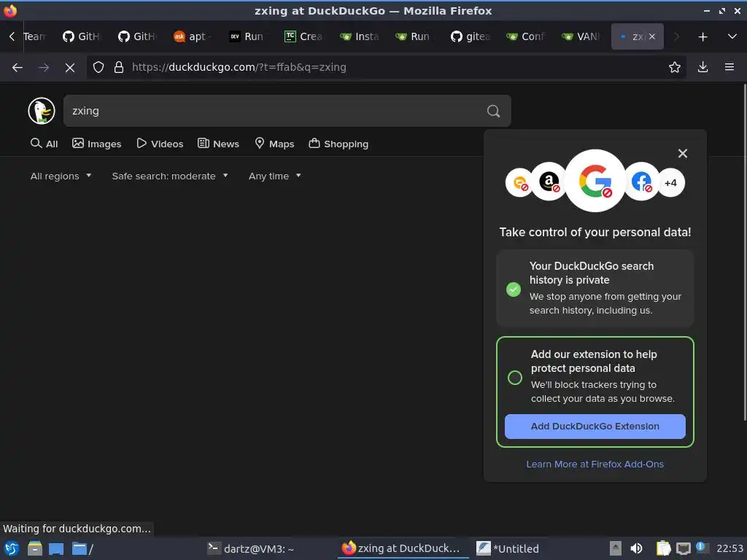The image size is (747, 560).
Task: Switch to the apt askubuntu tab
Action: 193,36
